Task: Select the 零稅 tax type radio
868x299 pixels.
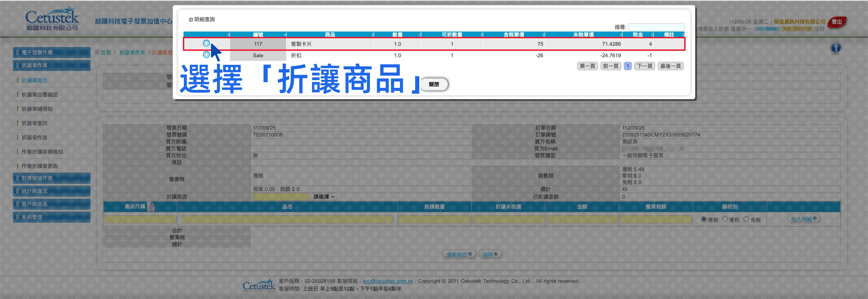Action: pos(725,219)
